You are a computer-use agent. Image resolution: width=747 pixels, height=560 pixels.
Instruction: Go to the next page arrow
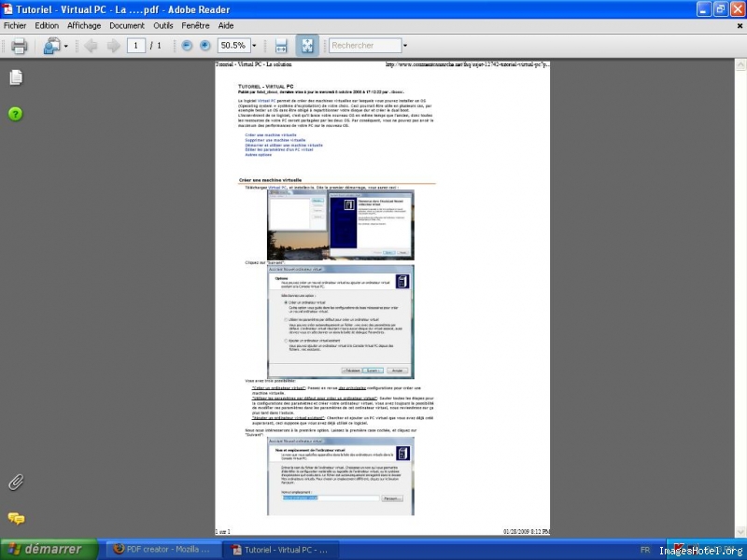[x=113, y=46]
